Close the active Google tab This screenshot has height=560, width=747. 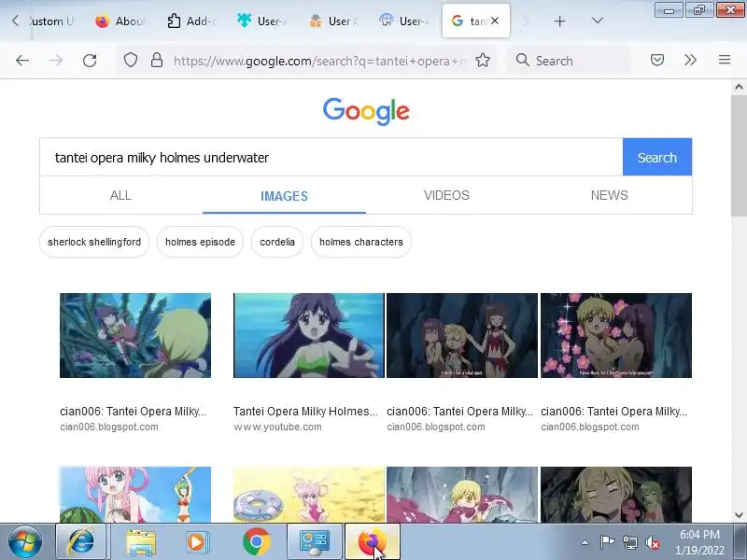coord(496,21)
